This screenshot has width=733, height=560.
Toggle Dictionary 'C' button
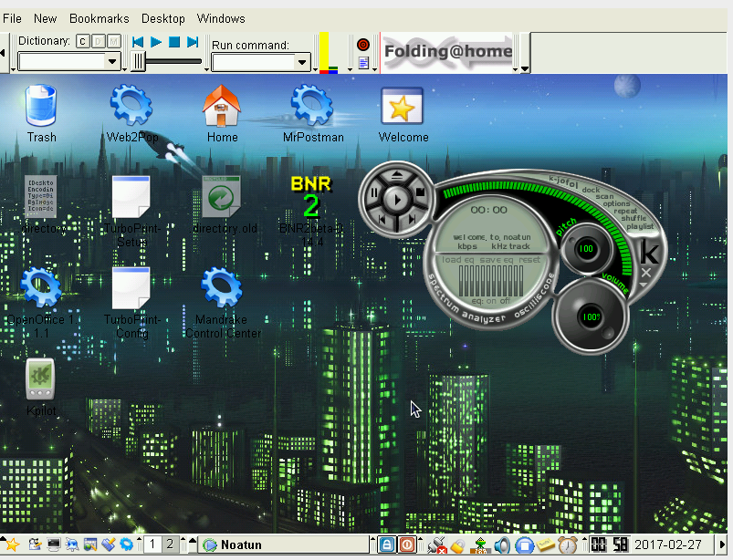[x=83, y=42]
